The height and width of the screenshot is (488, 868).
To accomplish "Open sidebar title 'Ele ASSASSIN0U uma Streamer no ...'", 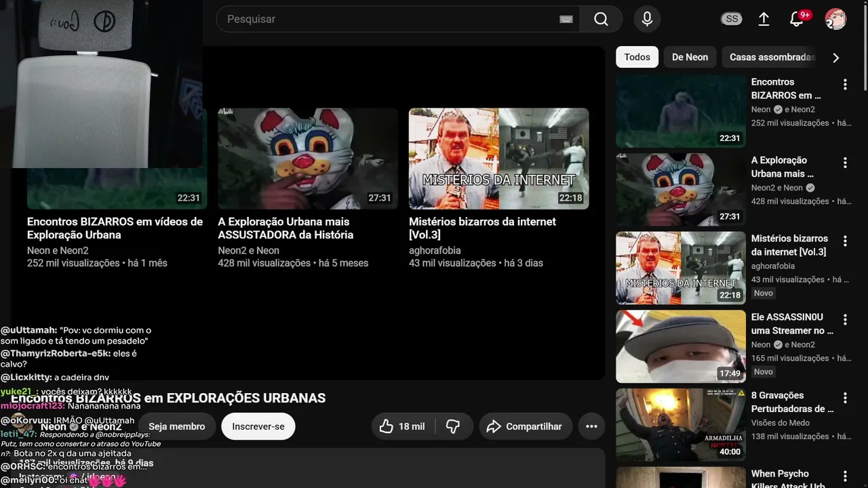I will (792, 324).
